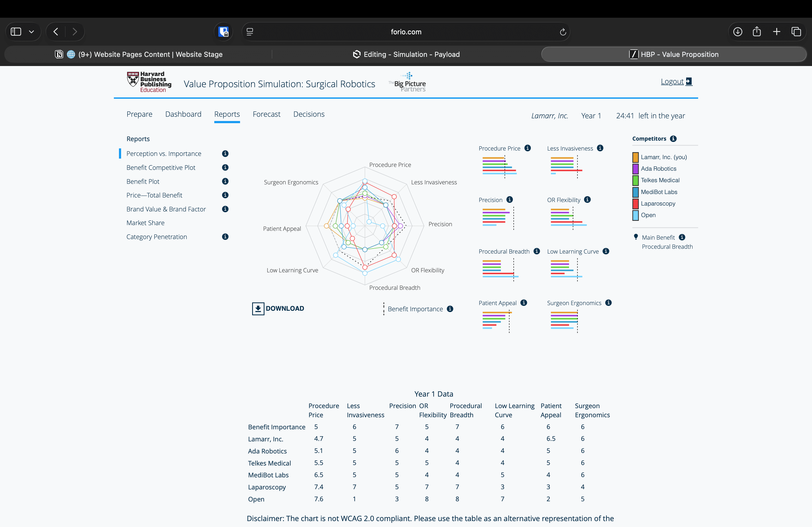
Task: Toggle the Open competitor legend item
Action: pos(635,215)
